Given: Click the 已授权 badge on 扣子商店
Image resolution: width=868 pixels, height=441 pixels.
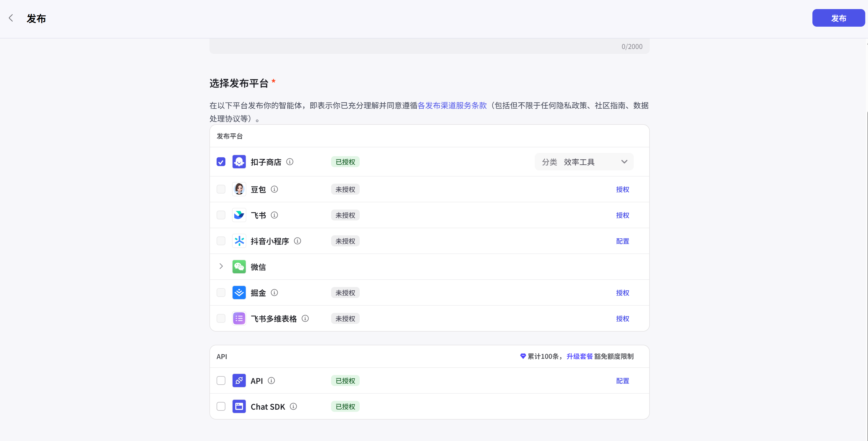Looking at the screenshot, I should (x=345, y=162).
